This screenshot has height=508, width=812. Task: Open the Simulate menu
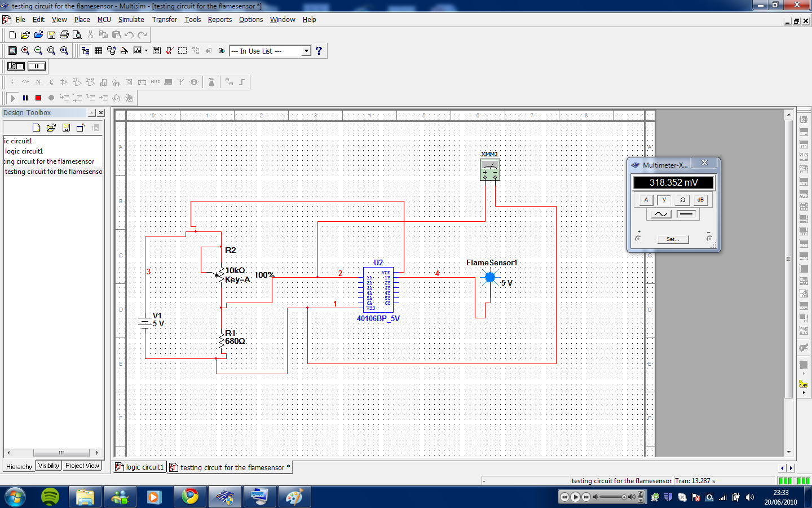click(x=131, y=20)
